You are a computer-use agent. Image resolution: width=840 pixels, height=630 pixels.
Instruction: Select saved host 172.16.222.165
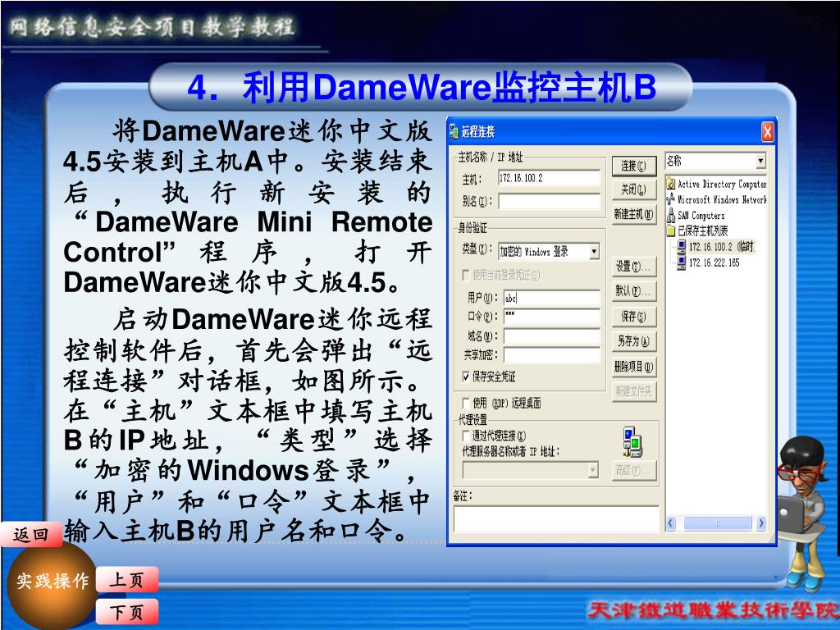pyautogui.click(x=714, y=262)
